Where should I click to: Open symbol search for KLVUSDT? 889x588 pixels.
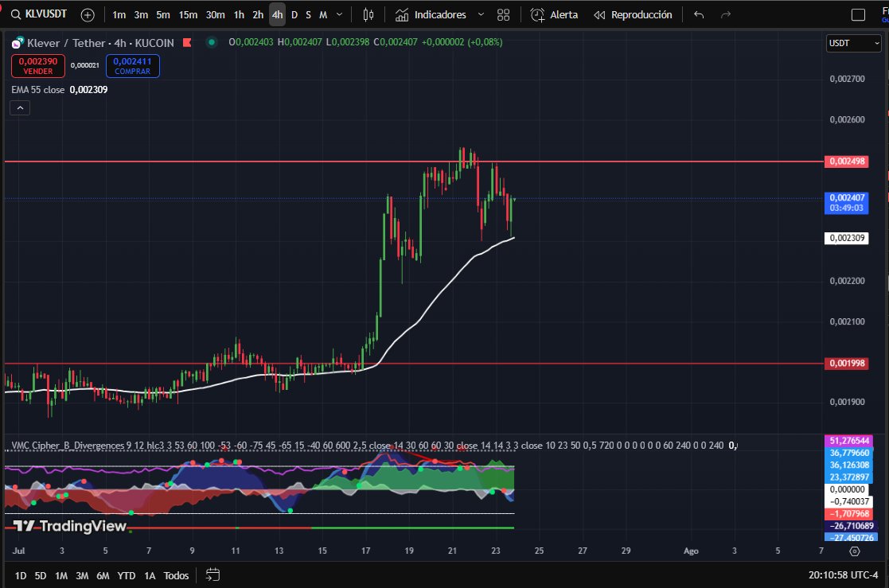pos(38,14)
